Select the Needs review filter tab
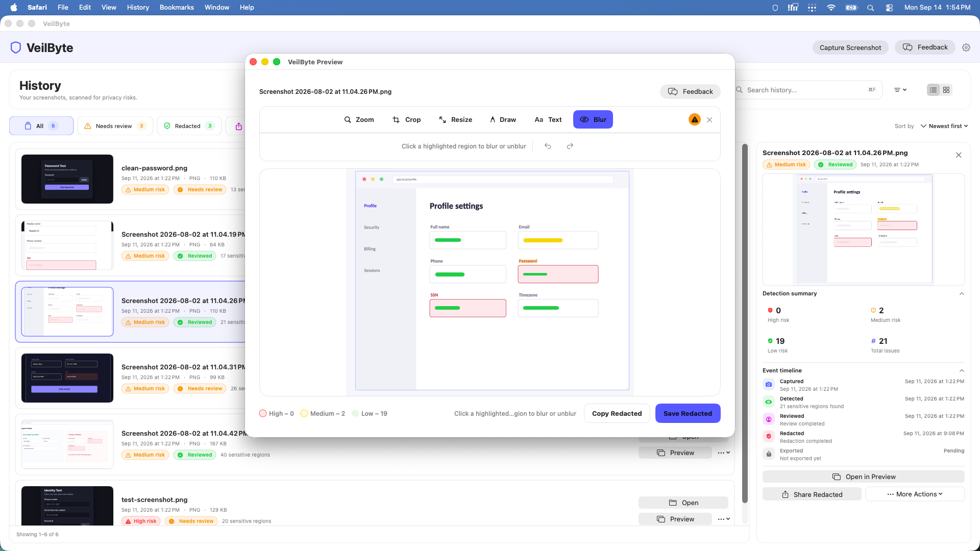 tap(115, 126)
